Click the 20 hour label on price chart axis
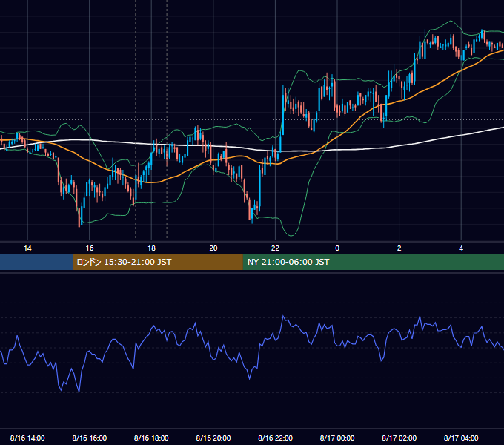 tap(213, 248)
